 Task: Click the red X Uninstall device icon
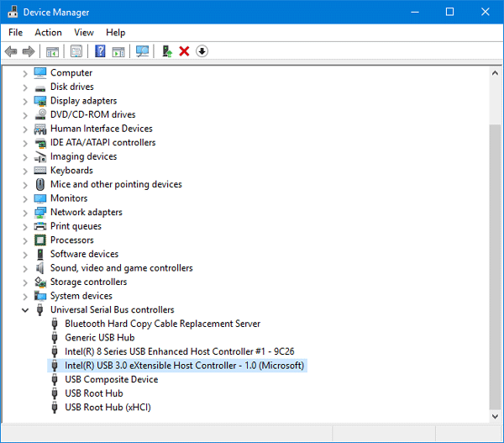pos(184,51)
